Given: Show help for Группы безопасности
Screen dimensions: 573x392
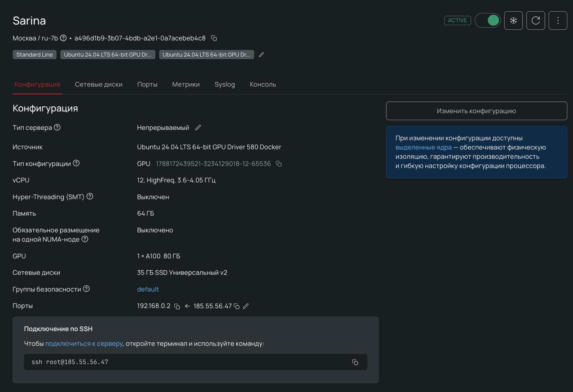Looking at the screenshot, I should click(86, 289).
